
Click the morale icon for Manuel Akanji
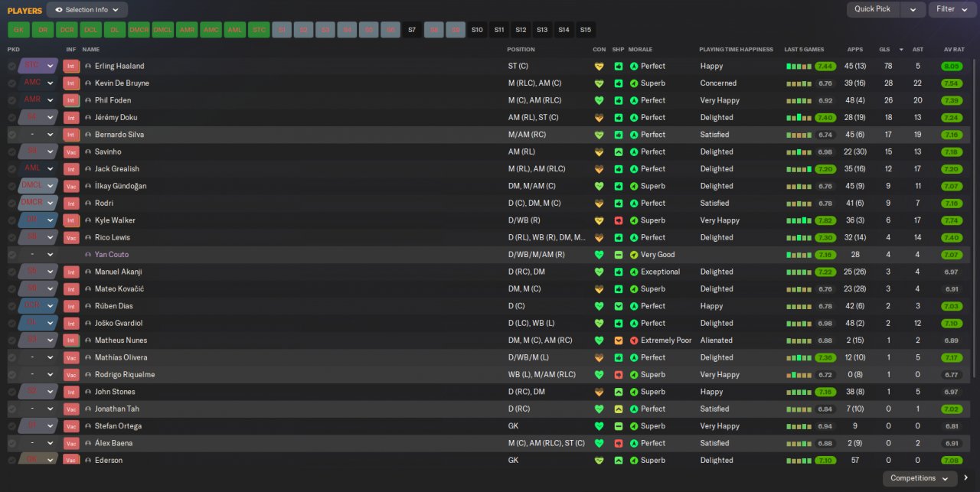633,272
